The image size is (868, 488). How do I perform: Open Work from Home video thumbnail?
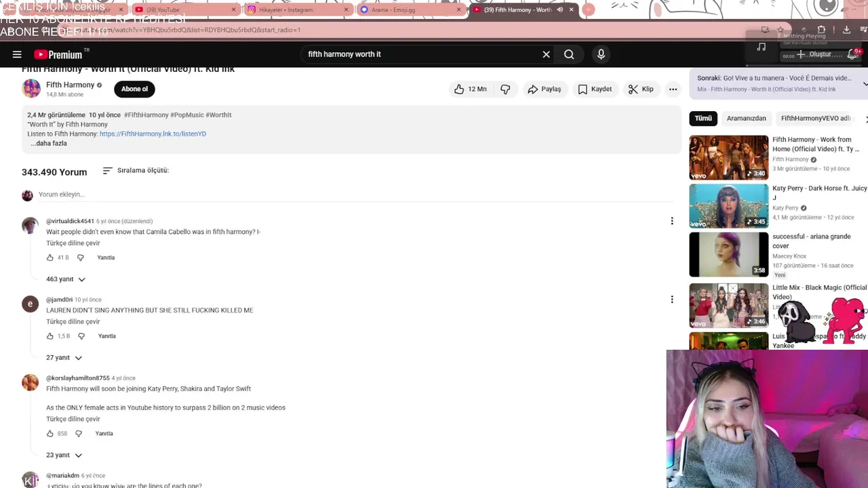click(x=729, y=157)
